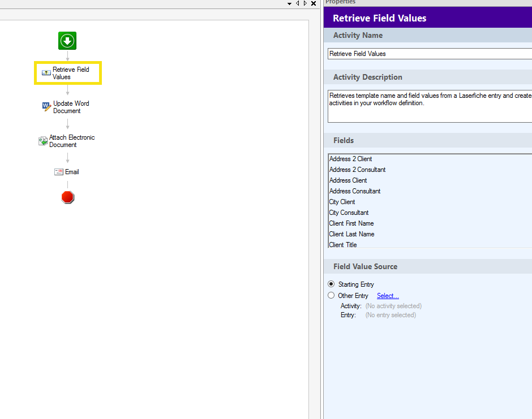Select the Attach Electronic Document activity icon

[43, 141]
